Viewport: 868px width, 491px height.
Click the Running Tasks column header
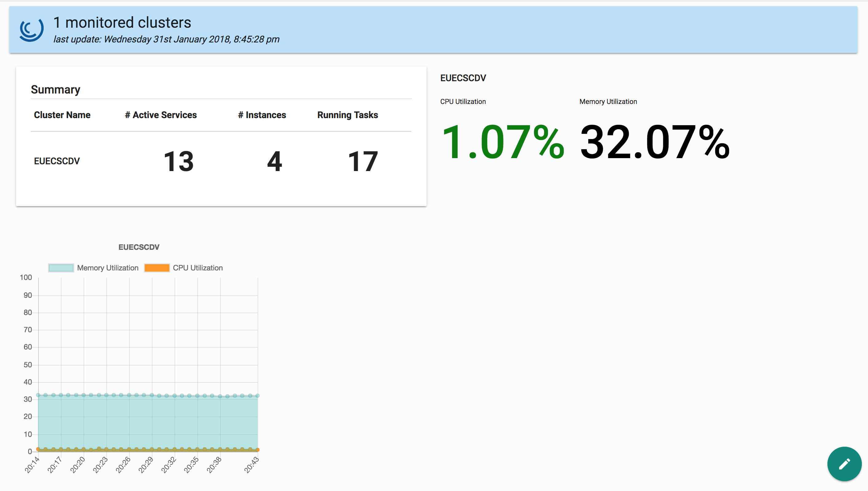pyautogui.click(x=347, y=115)
